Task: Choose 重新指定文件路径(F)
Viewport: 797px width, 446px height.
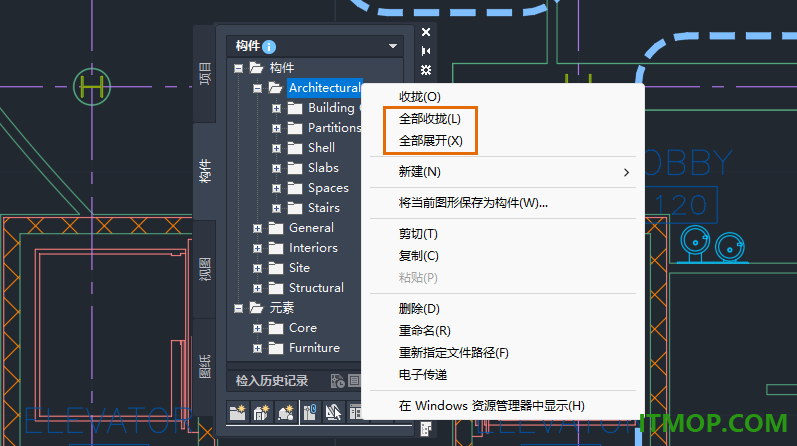Action: [453, 353]
